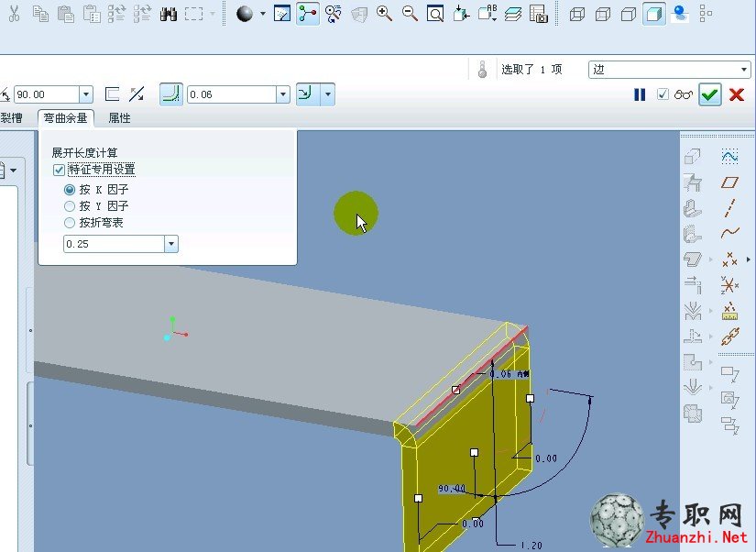Open the Find binoculars tool
756x552 pixels.
pyautogui.click(x=169, y=14)
